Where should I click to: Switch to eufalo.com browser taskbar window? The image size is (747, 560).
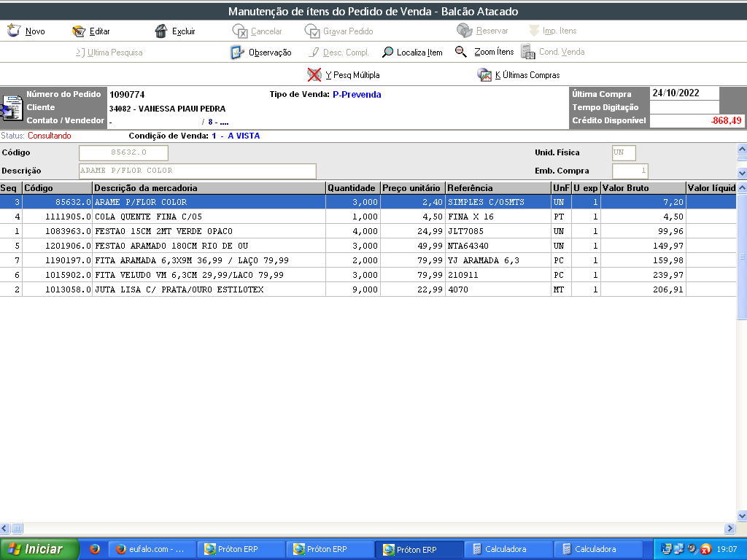(x=153, y=549)
